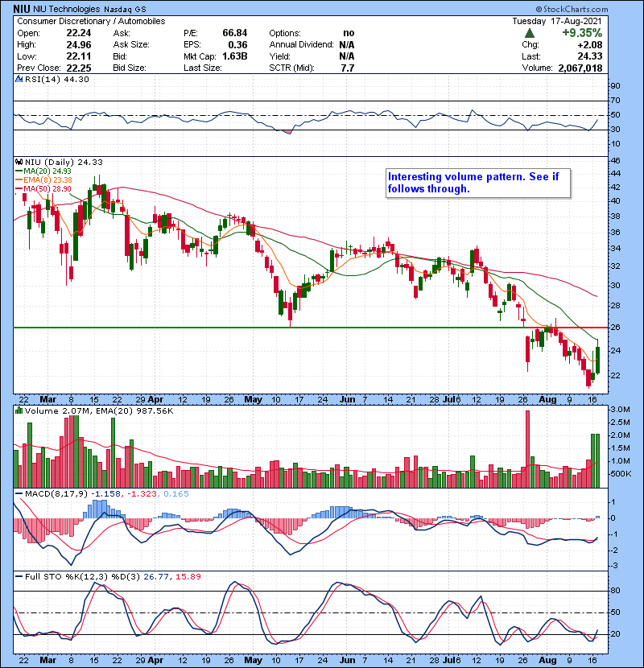
Task: Click the 'Mar' label on bottom date axis
Action: [x=47, y=660]
